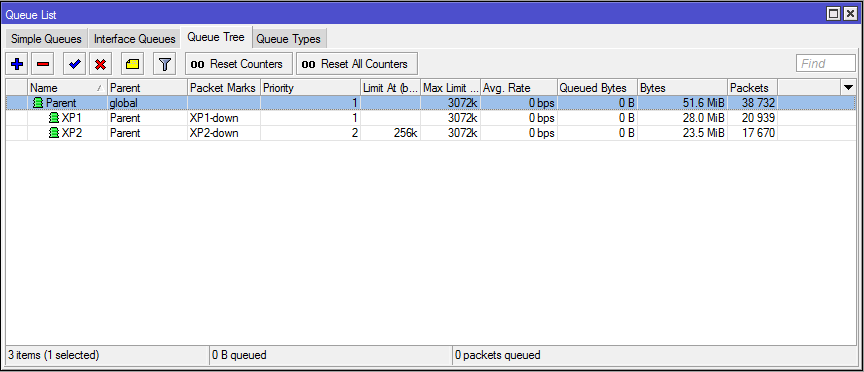Select the Parent queue row name
The width and height of the screenshot is (864, 372).
point(61,103)
